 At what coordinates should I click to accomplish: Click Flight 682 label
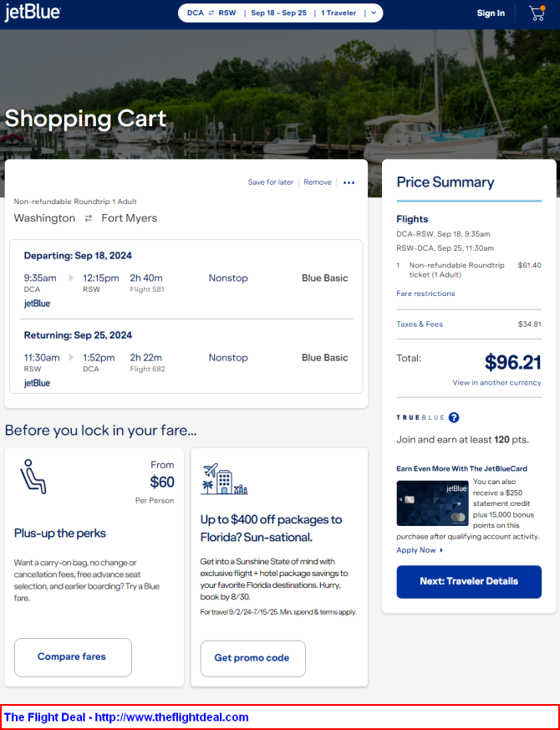(x=148, y=370)
